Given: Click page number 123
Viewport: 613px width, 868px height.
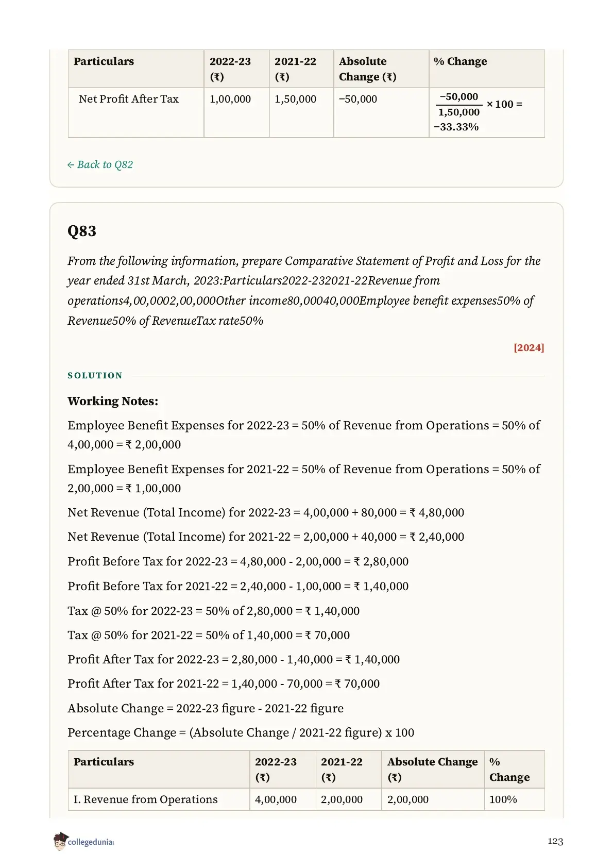Looking at the screenshot, I should 555,841.
